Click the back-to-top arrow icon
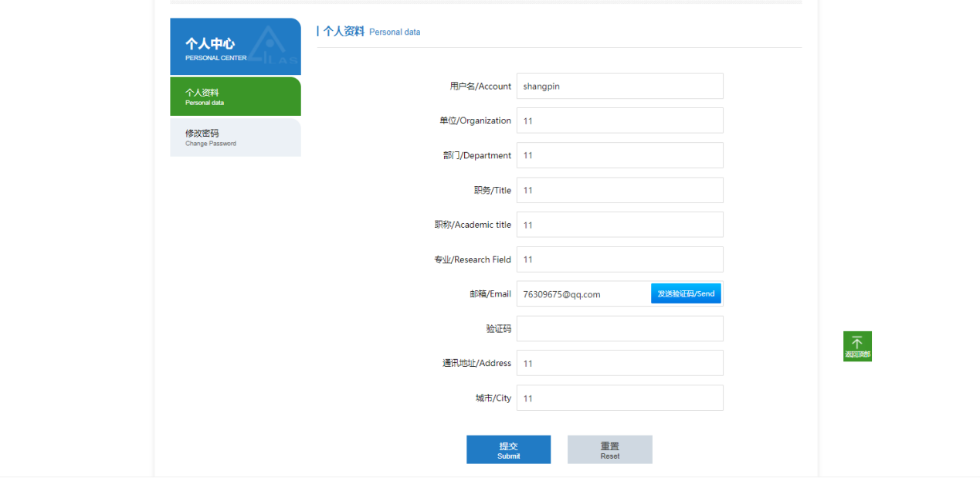Viewport: 980px width, 478px height. click(x=856, y=343)
